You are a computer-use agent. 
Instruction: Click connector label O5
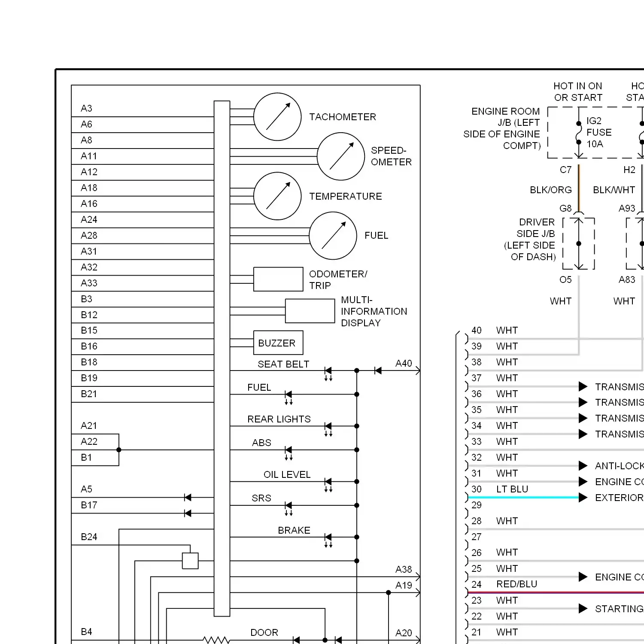[x=565, y=279]
